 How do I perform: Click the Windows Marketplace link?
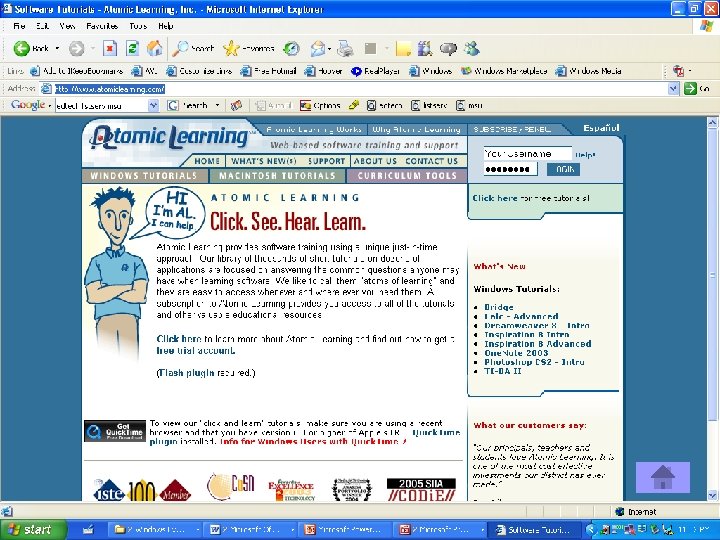[504, 71]
